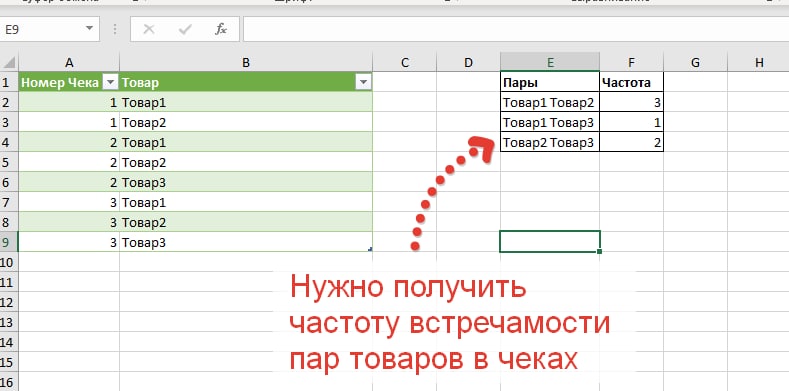Click frequency cell F4 with value 2
The width and height of the screenshot is (789, 391).
tap(632, 142)
